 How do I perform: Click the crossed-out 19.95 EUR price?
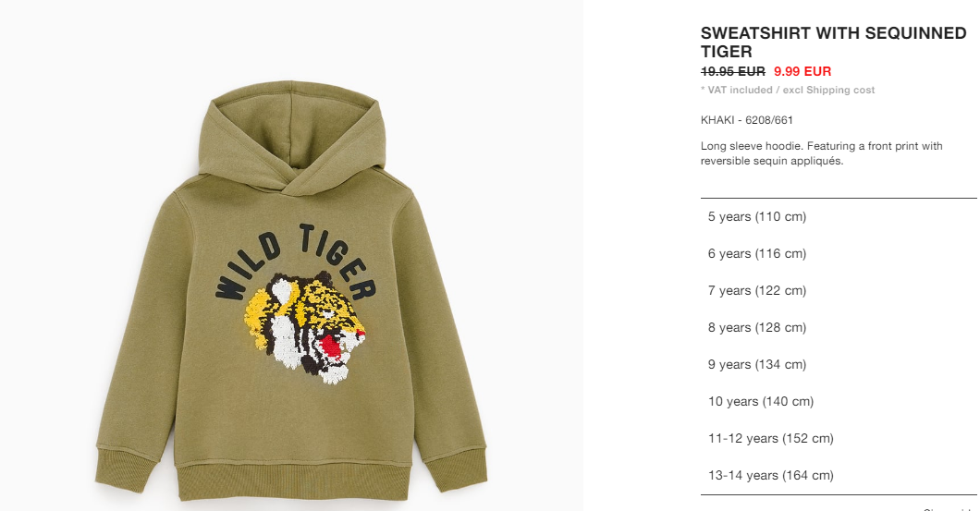point(732,71)
